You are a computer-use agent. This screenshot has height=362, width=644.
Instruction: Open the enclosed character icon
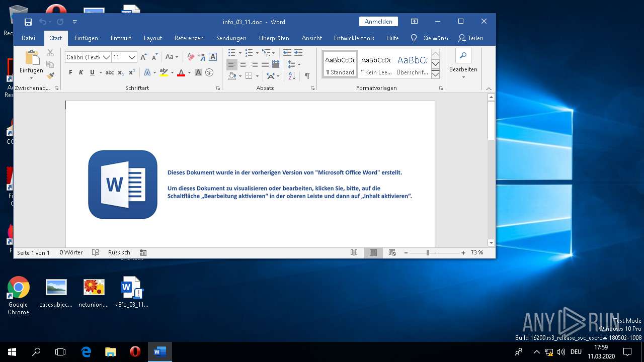(x=209, y=73)
